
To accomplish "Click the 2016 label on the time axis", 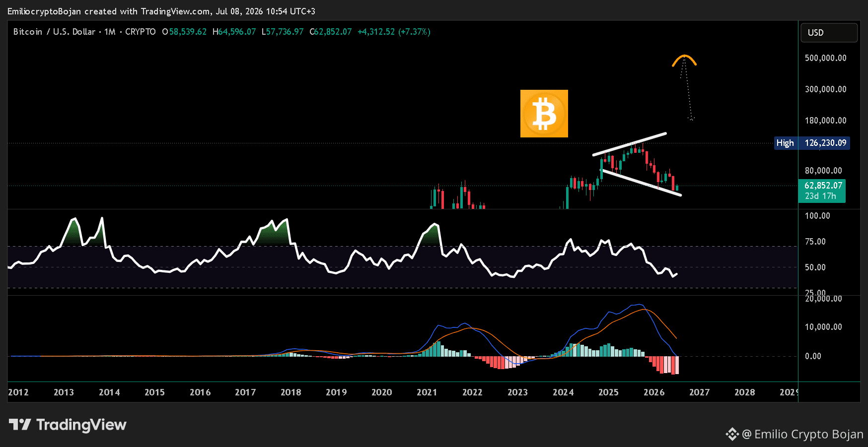I will [x=200, y=392].
